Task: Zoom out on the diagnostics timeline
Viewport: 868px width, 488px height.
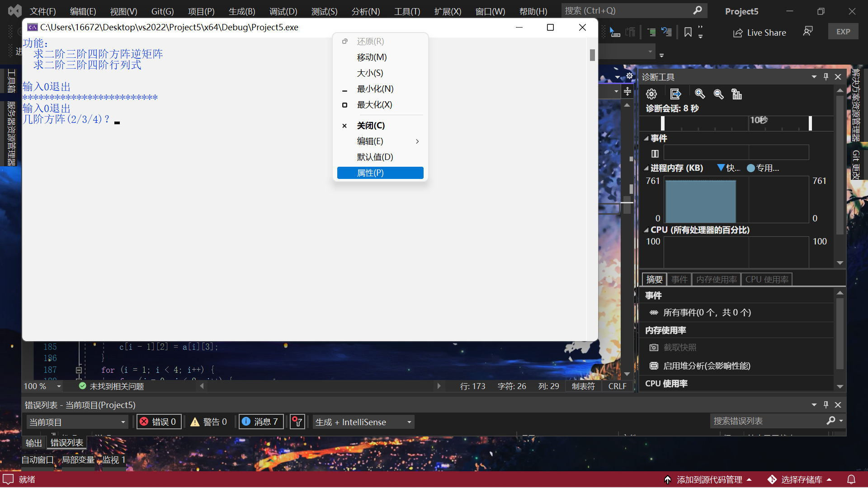Action: [718, 94]
